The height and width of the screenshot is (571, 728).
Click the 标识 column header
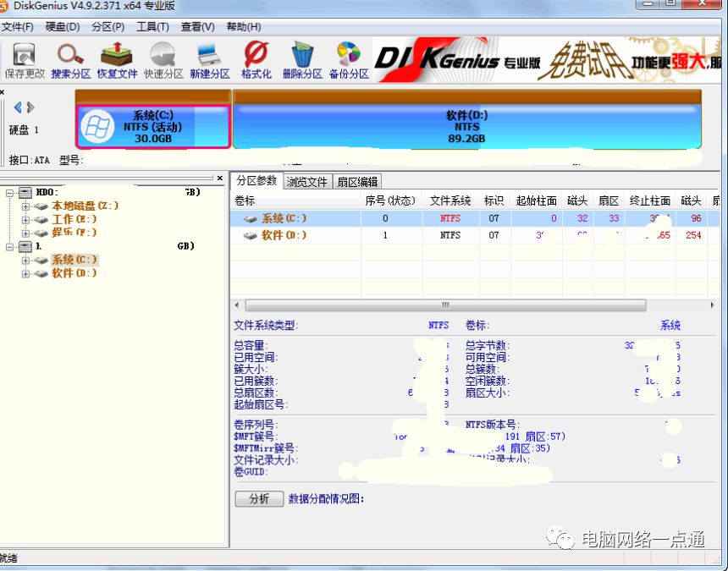pos(494,200)
